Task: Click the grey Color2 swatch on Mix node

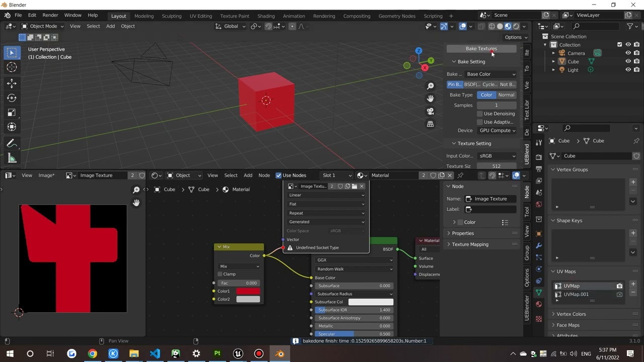Action: (248, 299)
